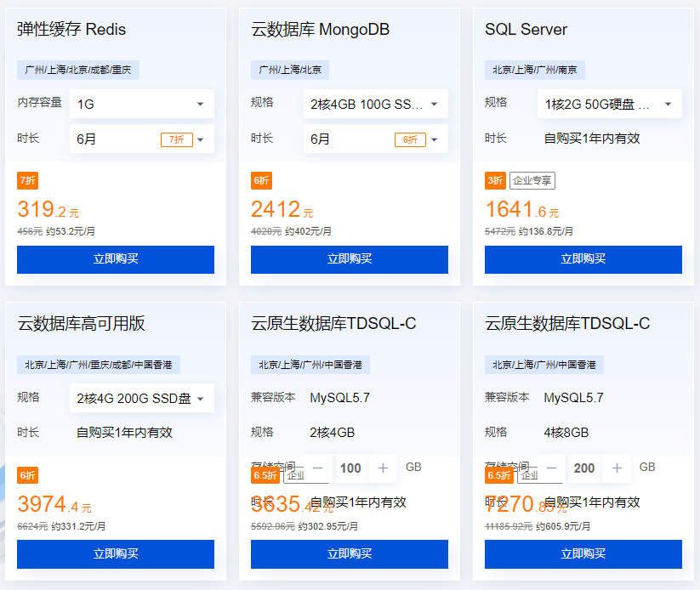Click the Redis price 319.2元
Image resolution: width=700 pixels, height=590 pixels.
click(48, 209)
